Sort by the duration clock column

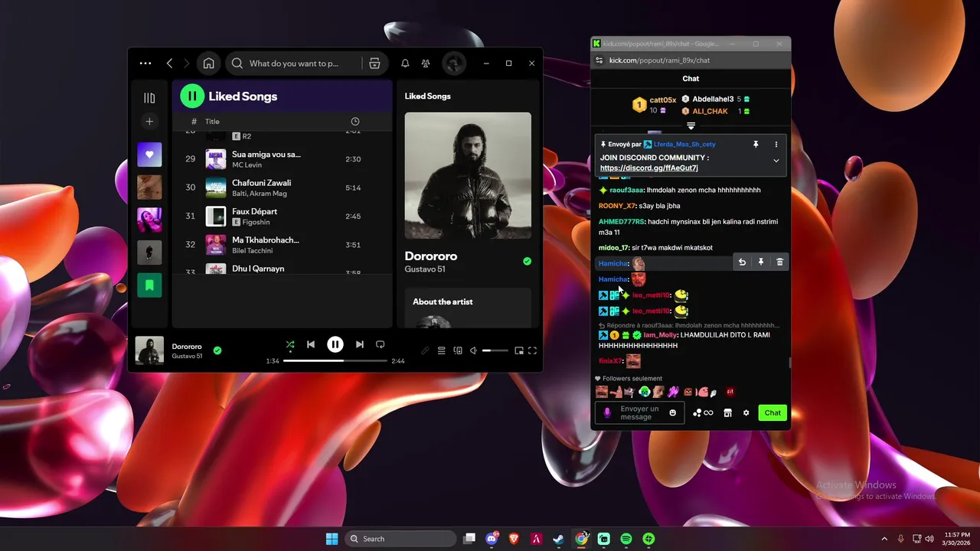pos(354,122)
